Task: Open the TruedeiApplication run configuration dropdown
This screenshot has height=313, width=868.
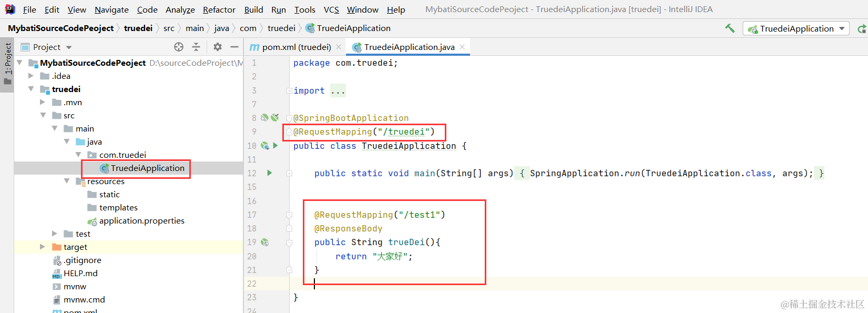Action: (x=796, y=28)
